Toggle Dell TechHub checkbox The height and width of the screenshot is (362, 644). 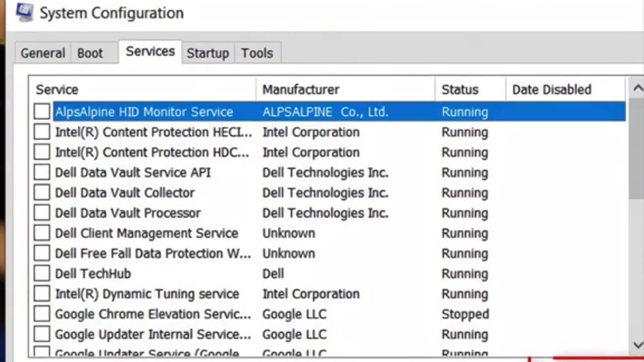point(42,274)
